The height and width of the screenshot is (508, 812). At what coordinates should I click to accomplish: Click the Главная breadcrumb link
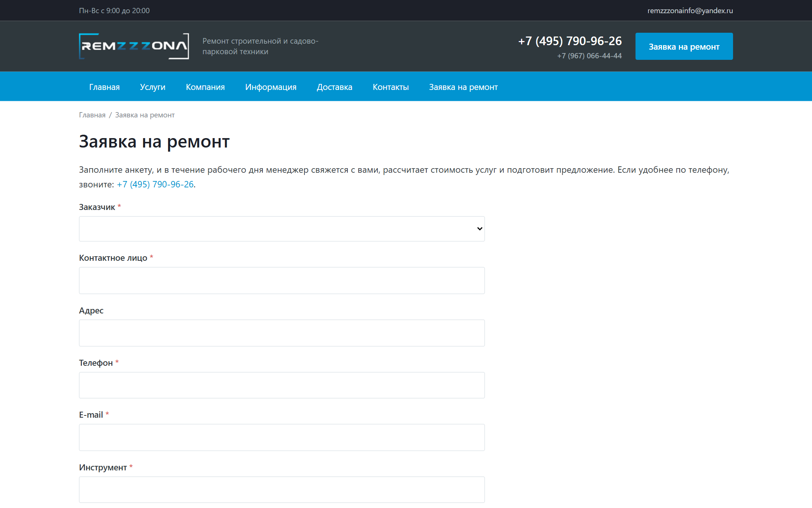(x=92, y=115)
